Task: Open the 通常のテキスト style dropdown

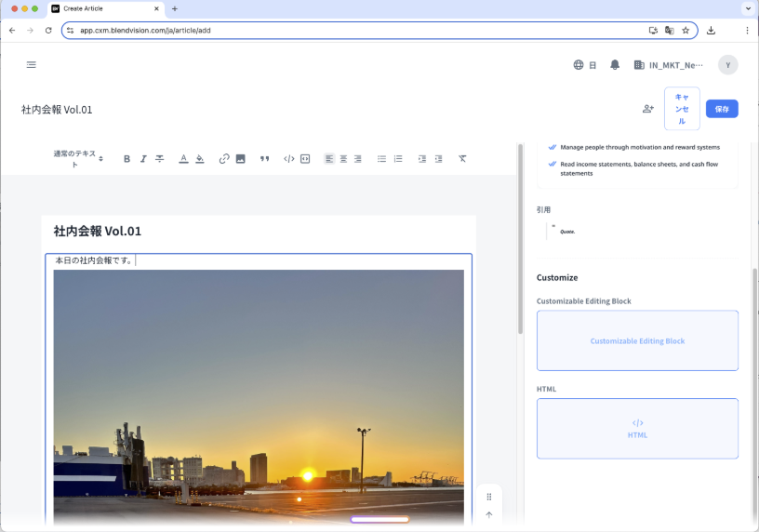Action: tap(78, 159)
